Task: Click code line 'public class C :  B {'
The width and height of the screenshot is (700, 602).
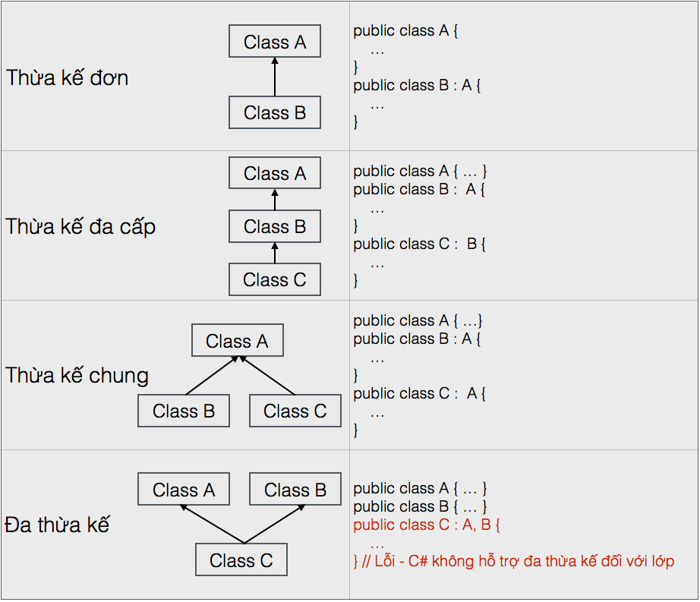Action: click(420, 244)
